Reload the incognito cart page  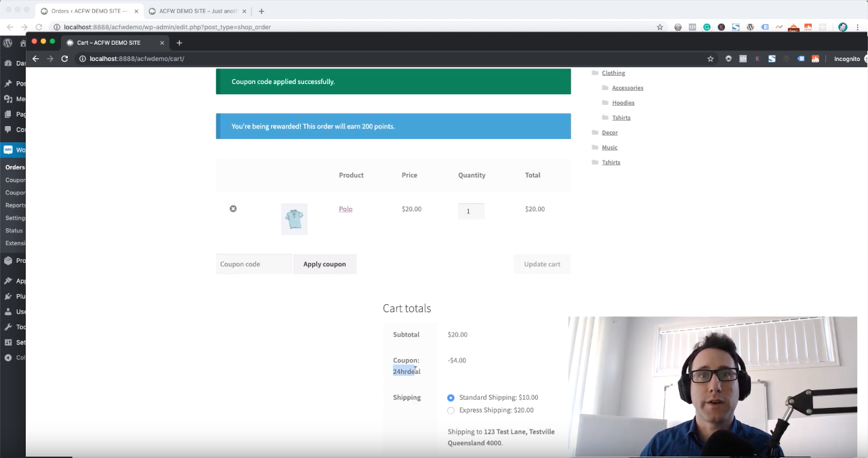[x=64, y=59]
